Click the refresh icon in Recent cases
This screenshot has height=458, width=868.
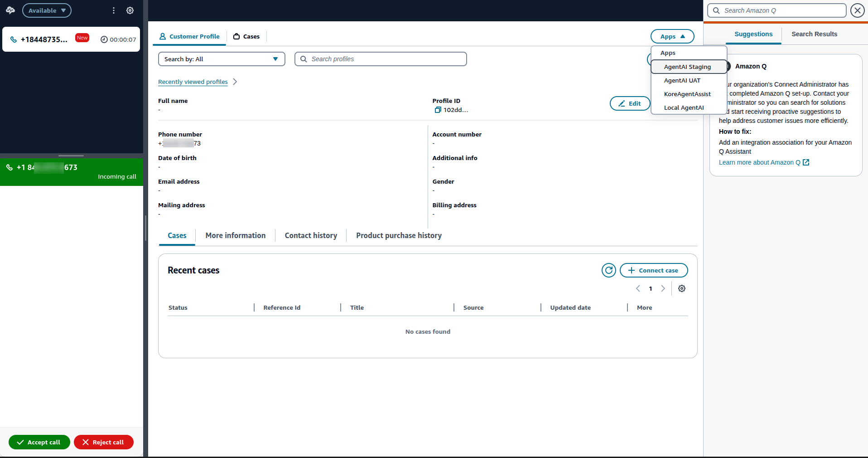tap(609, 270)
